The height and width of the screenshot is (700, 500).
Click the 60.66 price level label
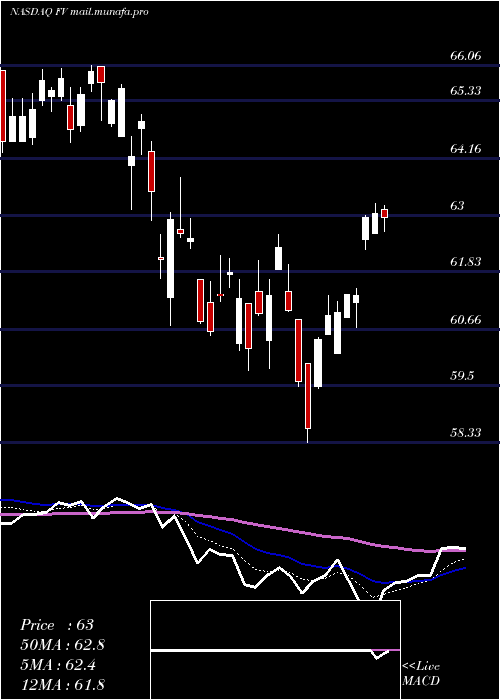pyautogui.click(x=466, y=320)
